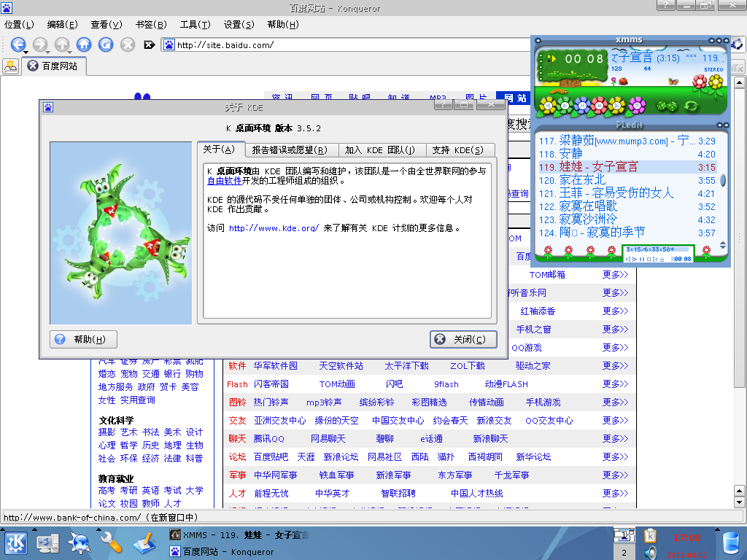Click the pencil-and-paper icon on the panel
This screenshot has width=747, height=560.
[x=144, y=542]
